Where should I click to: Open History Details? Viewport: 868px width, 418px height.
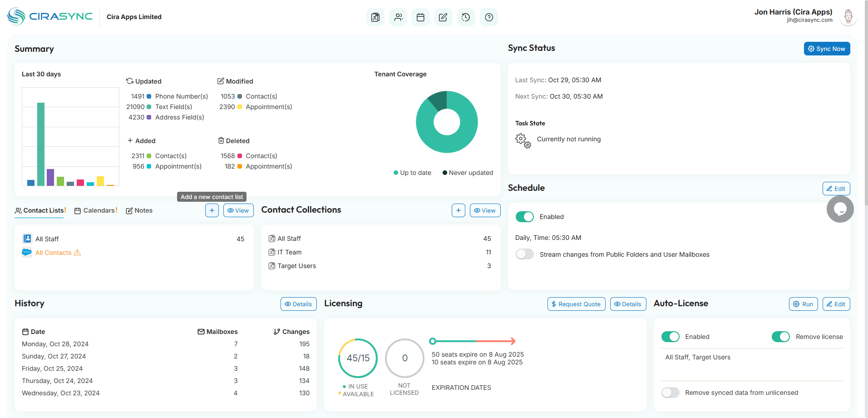tap(298, 304)
